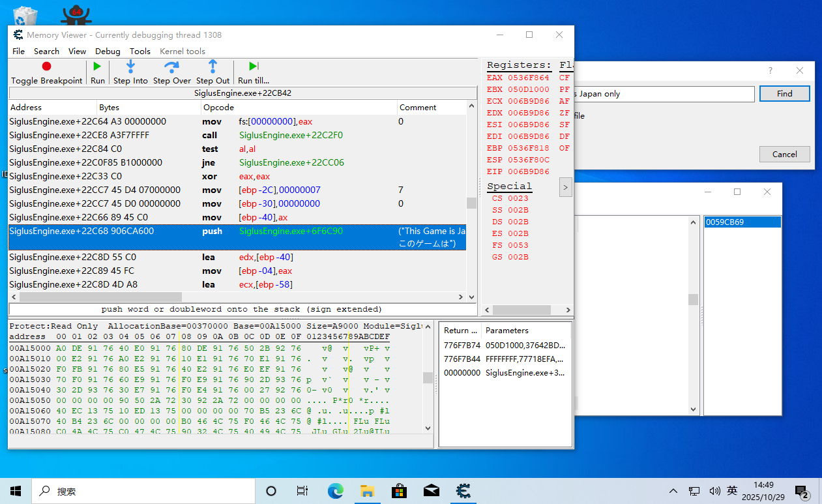Click the Step Over icon

[172, 67]
